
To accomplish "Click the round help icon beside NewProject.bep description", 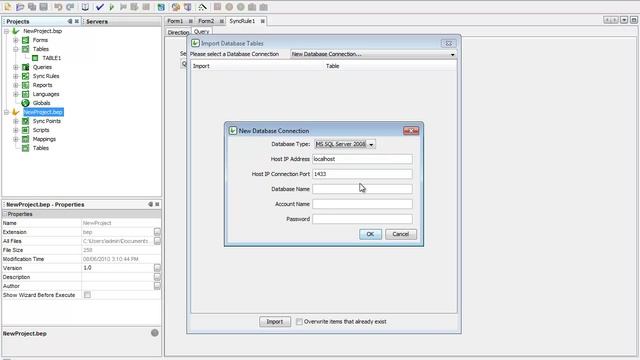I will [x=155, y=333].
